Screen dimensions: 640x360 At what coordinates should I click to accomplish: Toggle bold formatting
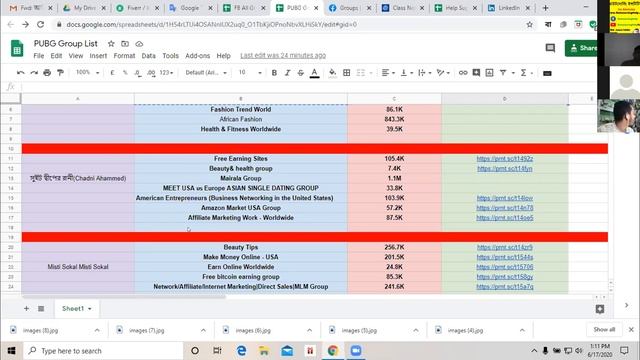[x=274, y=73]
